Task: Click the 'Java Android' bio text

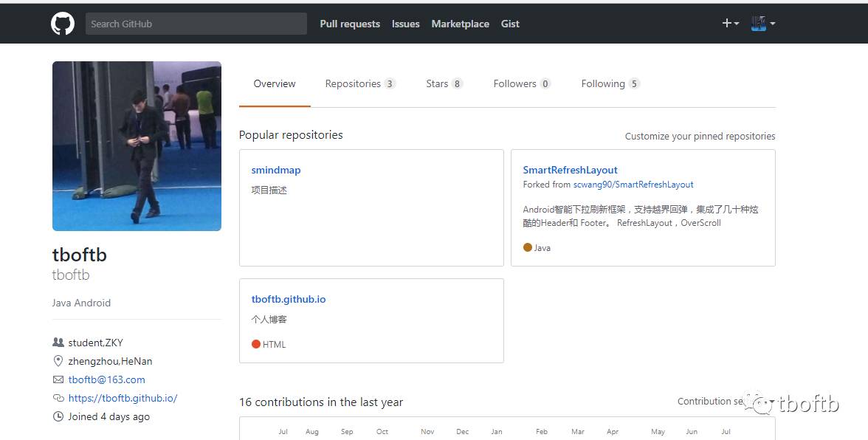Action: (x=81, y=303)
